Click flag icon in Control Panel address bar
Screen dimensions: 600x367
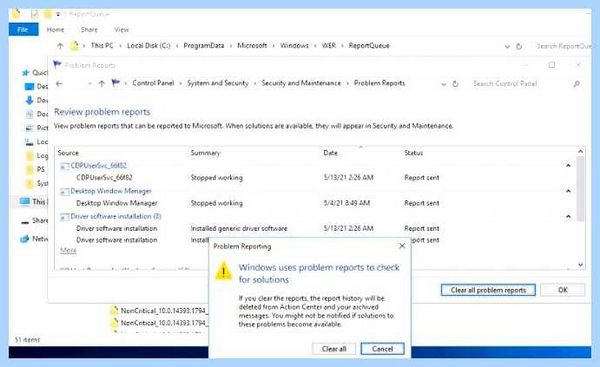click(115, 83)
